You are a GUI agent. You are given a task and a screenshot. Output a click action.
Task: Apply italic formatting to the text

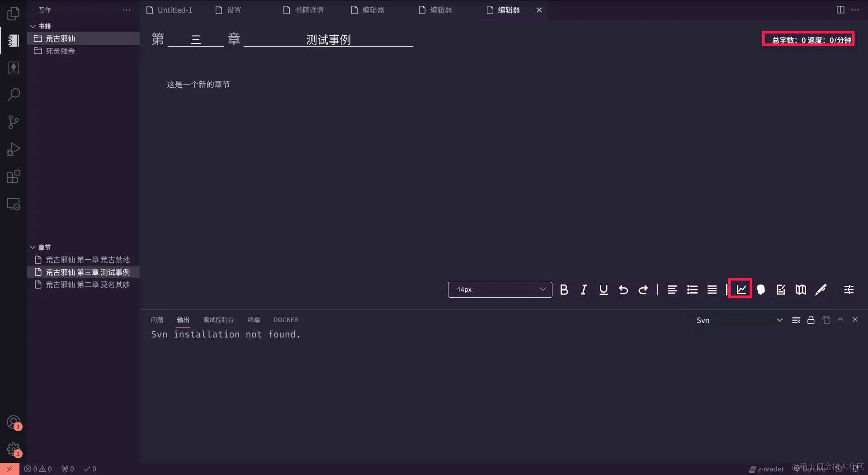pyautogui.click(x=583, y=290)
